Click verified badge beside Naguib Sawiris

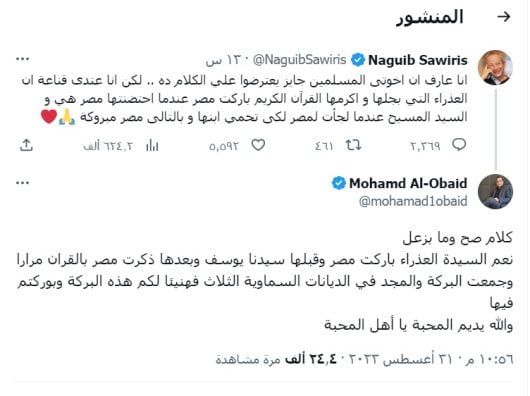[x=358, y=60]
